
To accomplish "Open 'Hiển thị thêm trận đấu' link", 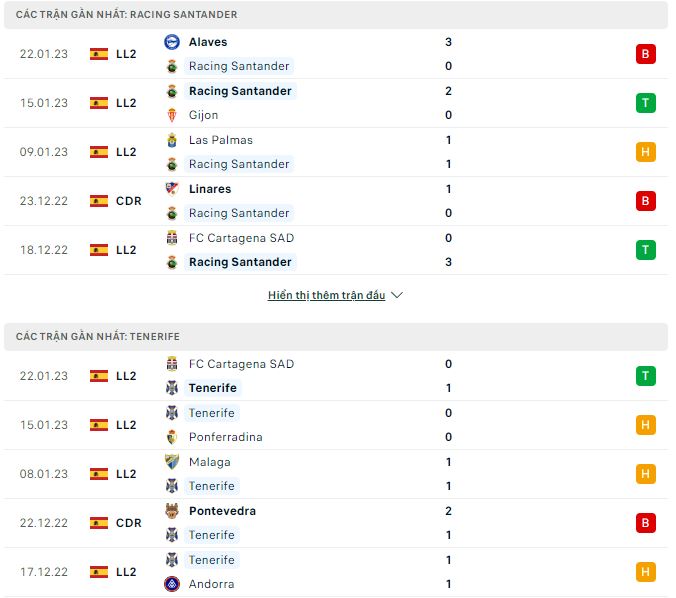I will point(326,296).
